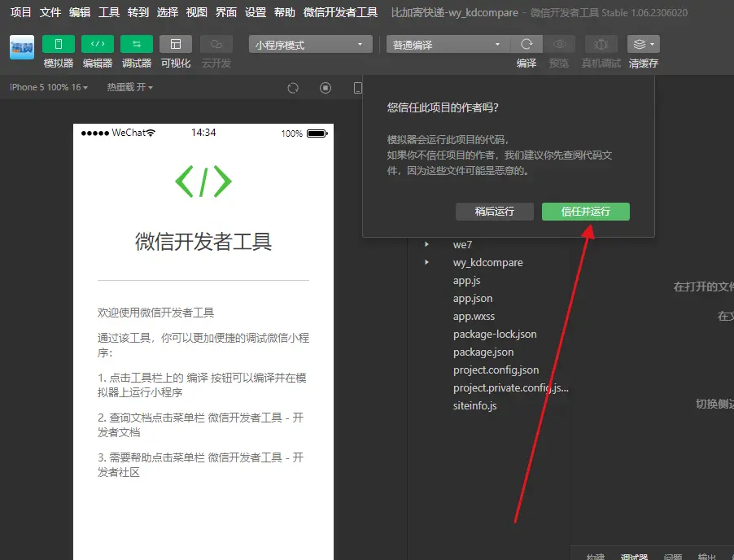
Task: Click the 编译 compile refresh icon
Action: coord(526,44)
